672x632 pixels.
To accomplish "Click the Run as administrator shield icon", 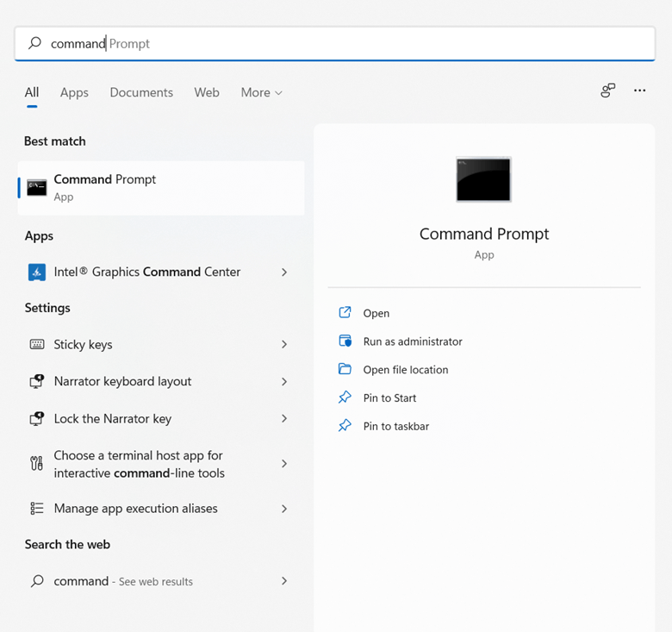I will [x=345, y=341].
